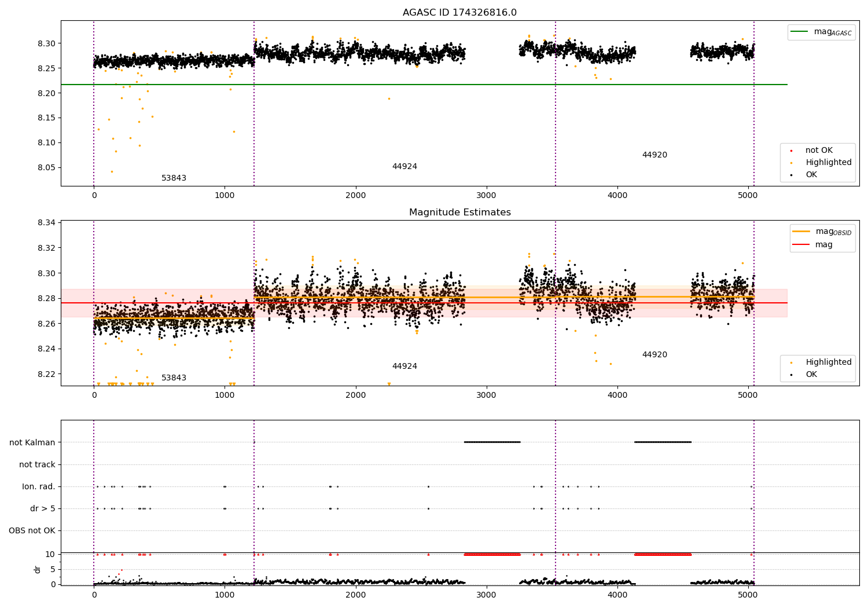Click the 44920 label in the middle plot
The width and height of the screenshot is (868, 608).
(654, 355)
